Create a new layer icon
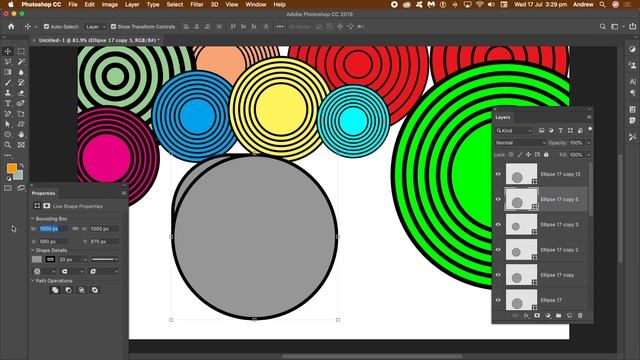The image size is (640, 360). (x=569, y=316)
